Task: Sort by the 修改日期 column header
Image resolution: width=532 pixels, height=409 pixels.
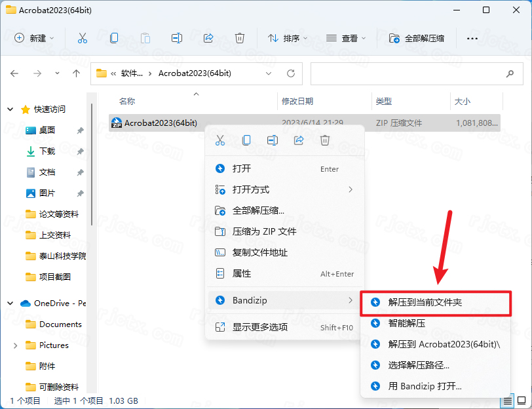Action: click(297, 101)
